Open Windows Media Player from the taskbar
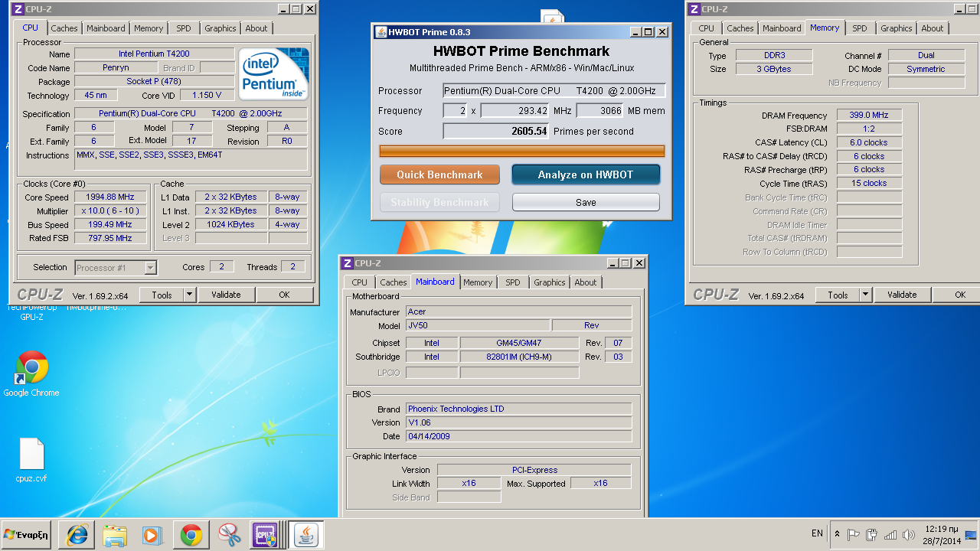This screenshot has width=980, height=551. (x=152, y=535)
